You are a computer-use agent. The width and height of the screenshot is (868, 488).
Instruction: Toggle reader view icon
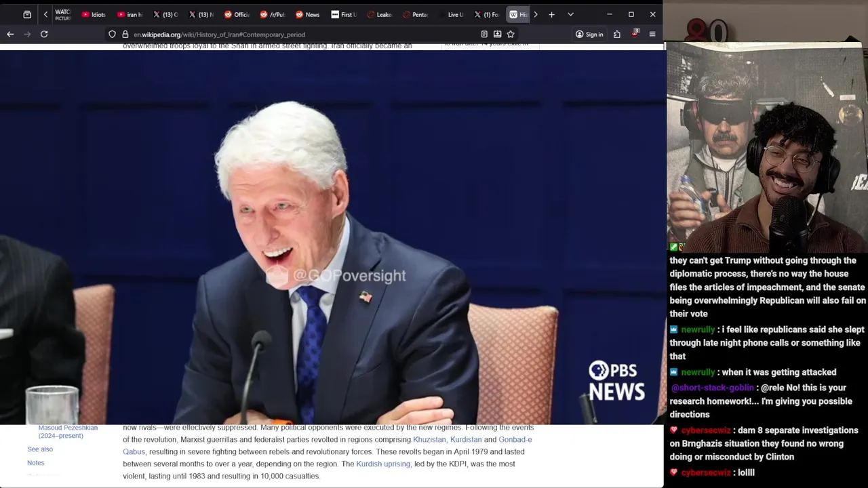coord(484,34)
